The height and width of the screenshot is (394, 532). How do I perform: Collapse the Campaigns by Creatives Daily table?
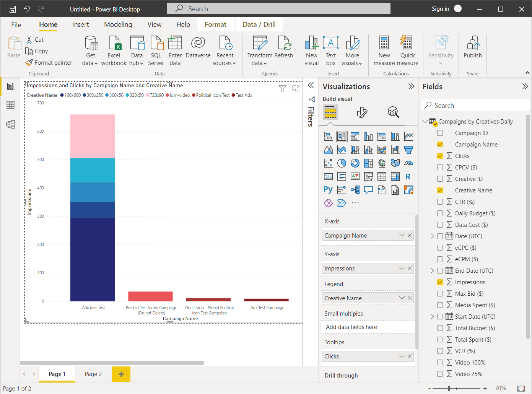[425, 122]
